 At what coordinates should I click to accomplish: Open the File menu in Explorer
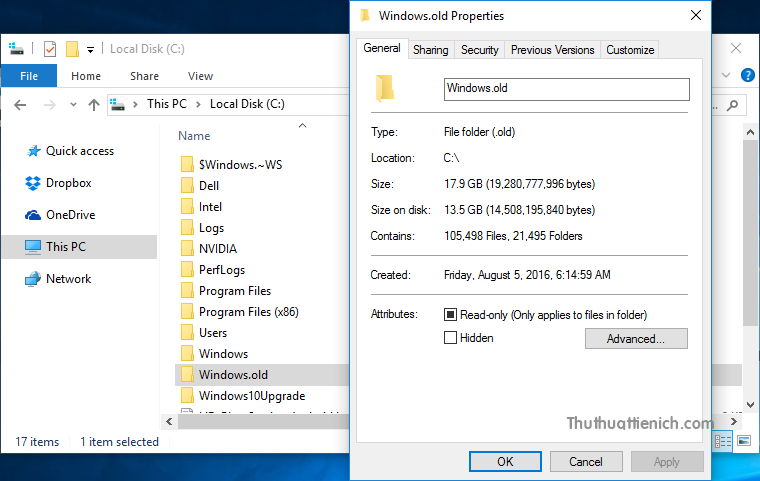[29, 76]
